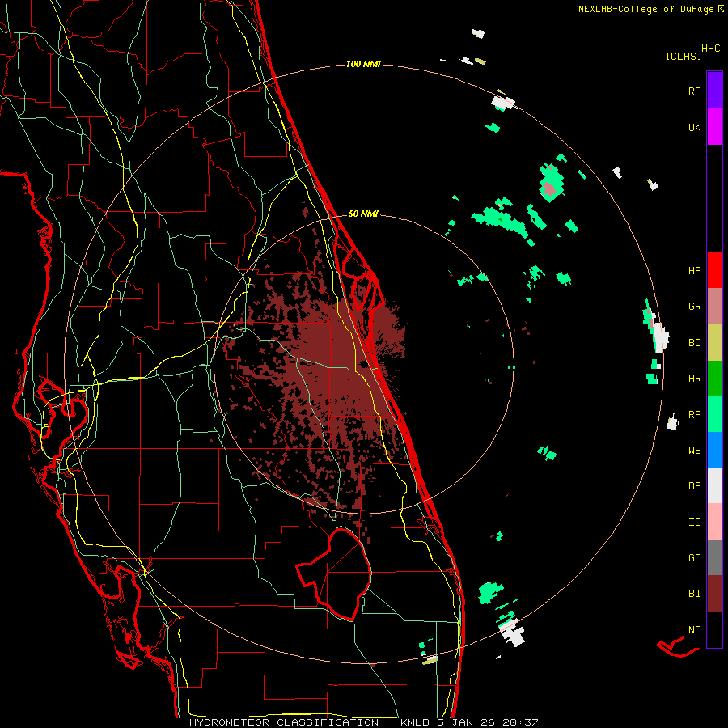The height and width of the screenshot is (728, 728).
Task: Click the 'WS' legend label
Action: (694, 451)
